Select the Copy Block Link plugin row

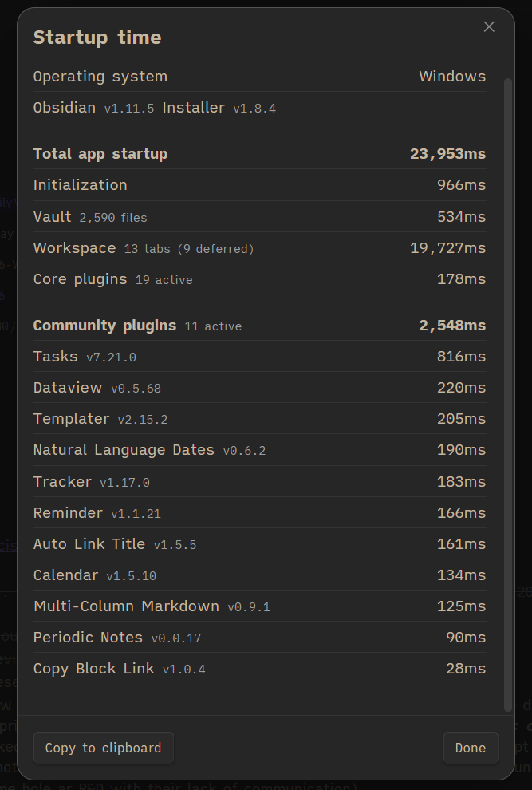coord(259,669)
